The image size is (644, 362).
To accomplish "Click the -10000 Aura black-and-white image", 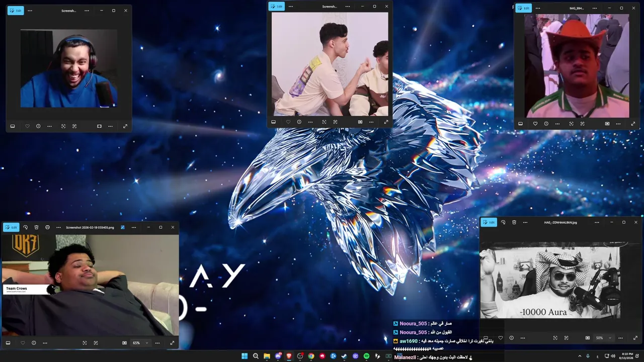I will (x=550, y=281).
